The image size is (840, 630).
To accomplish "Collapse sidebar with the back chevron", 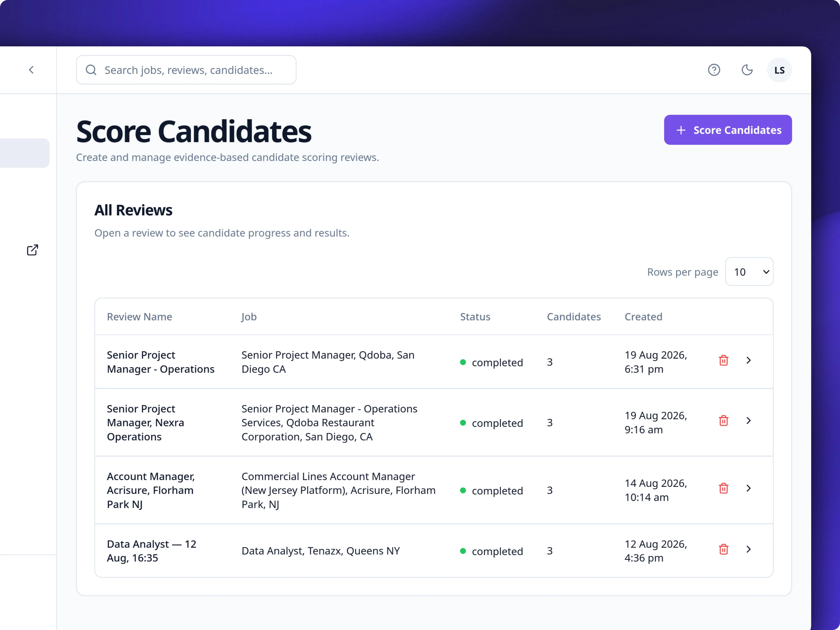I will 31,70.
